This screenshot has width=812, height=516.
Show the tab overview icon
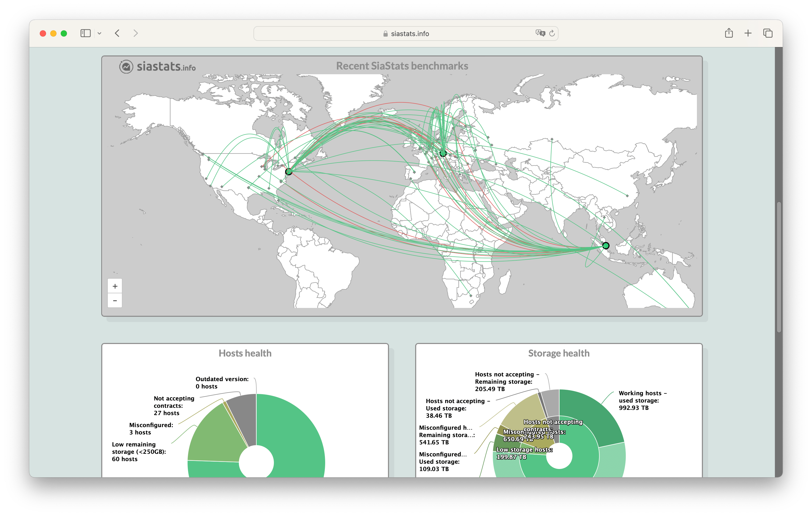tap(768, 33)
